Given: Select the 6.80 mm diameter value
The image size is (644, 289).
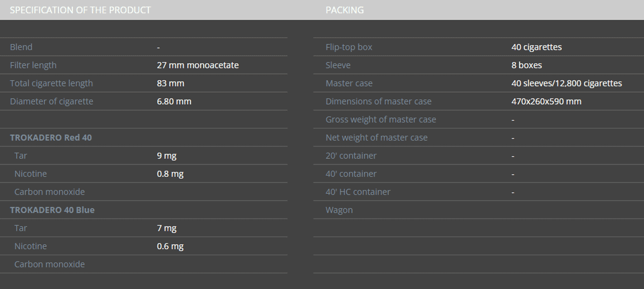Looking at the screenshot, I should pyautogui.click(x=174, y=102).
